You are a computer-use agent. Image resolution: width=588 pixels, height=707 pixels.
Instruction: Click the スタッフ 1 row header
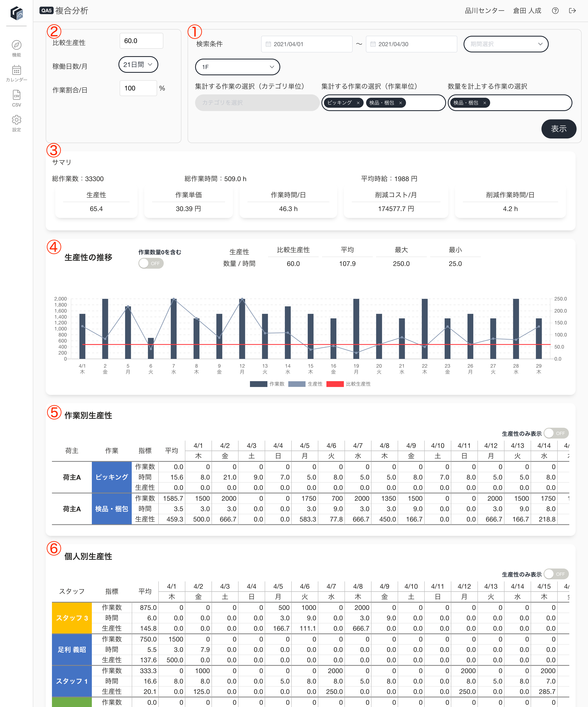(x=72, y=681)
